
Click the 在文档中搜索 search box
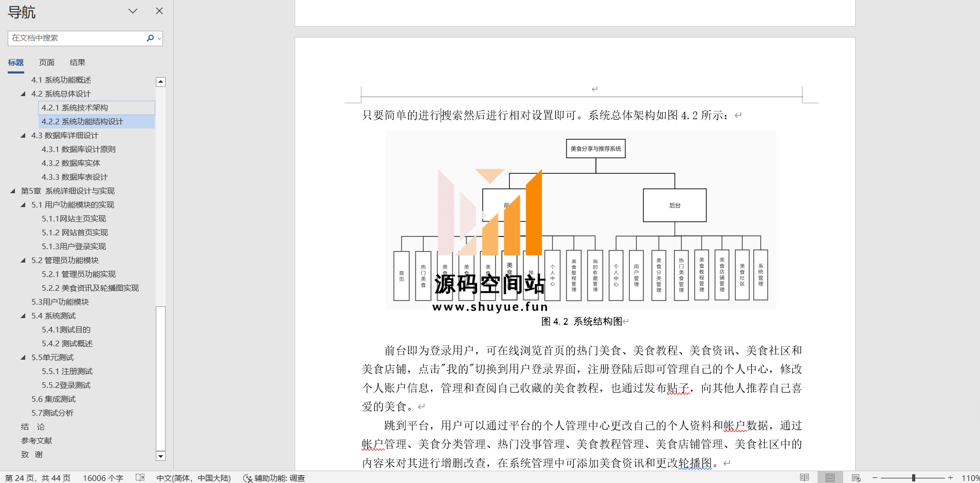point(77,38)
